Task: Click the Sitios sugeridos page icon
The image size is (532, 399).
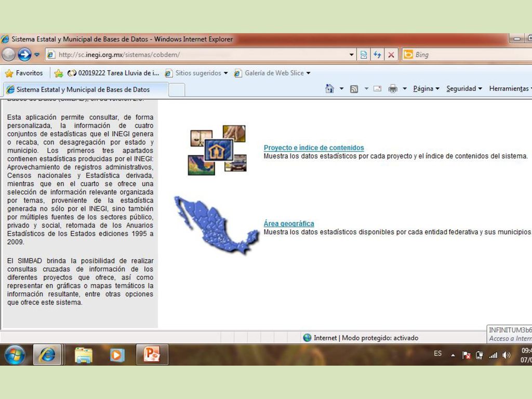Action: coord(168,73)
